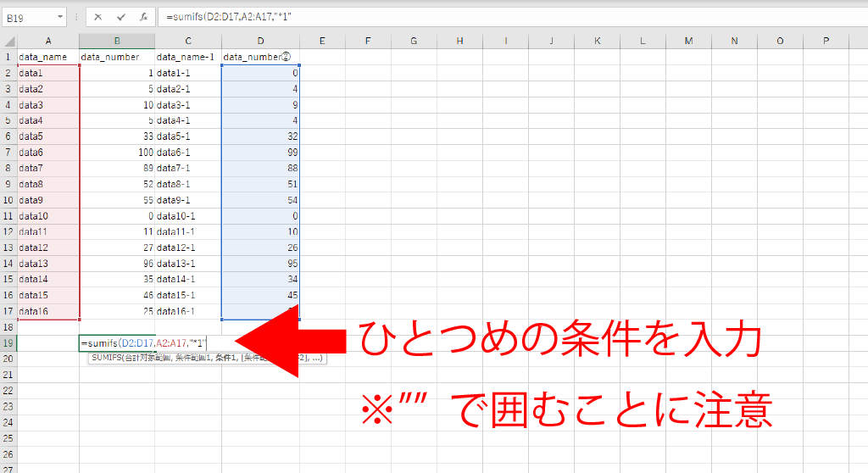The image size is (868, 473).
Task: Select the column P header
Action: [x=826, y=41]
